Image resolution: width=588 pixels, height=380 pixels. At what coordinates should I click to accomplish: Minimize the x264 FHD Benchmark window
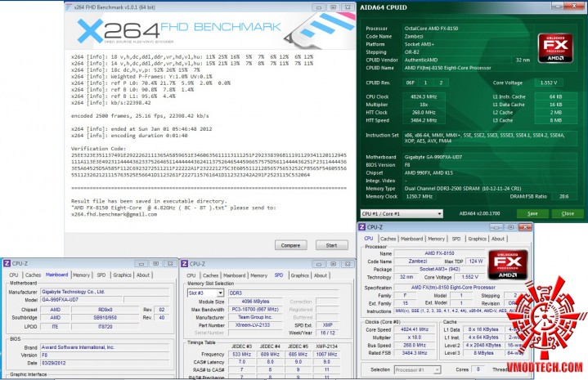[318, 7]
